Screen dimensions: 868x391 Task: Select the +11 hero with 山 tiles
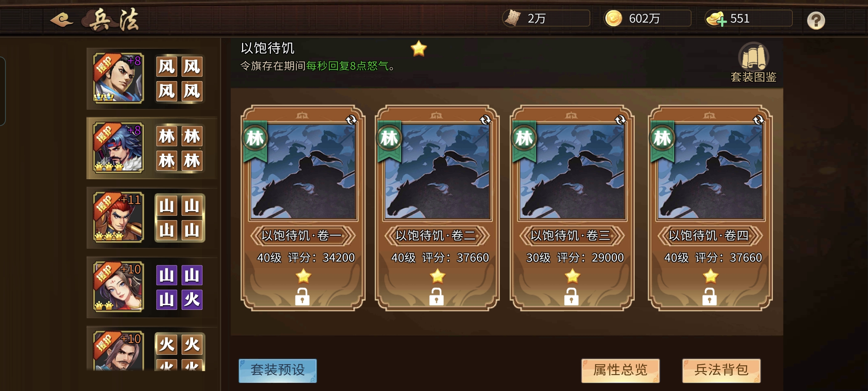(x=152, y=218)
